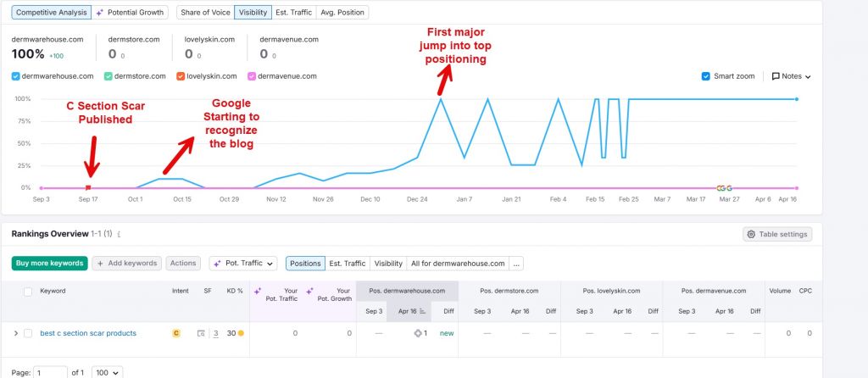The image size is (868, 378).
Task: Click the Pos. dermstore.com column header
Action: (x=509, y=291)
